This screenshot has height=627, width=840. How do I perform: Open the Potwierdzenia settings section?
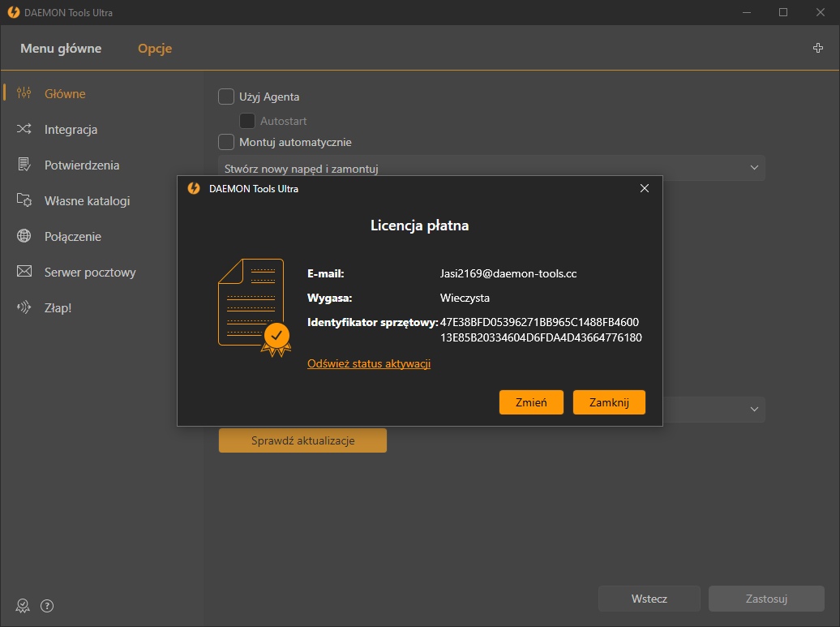click(x=82, y=165)
